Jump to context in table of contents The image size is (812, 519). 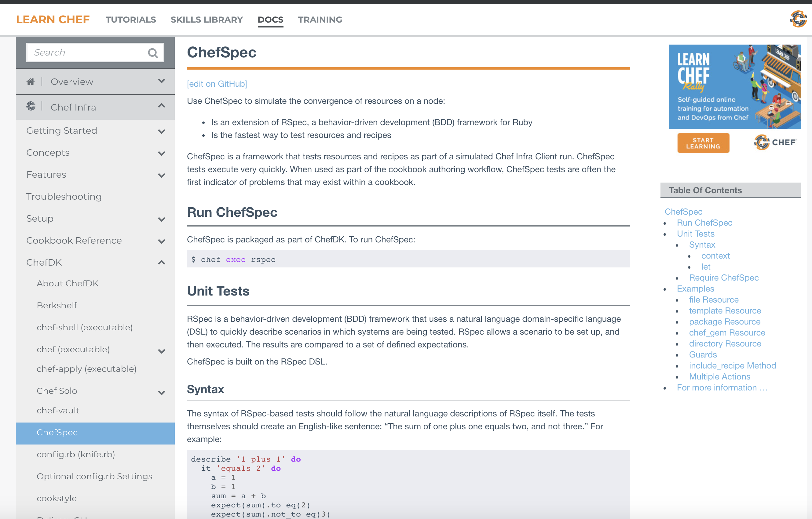tap(715, 256)
